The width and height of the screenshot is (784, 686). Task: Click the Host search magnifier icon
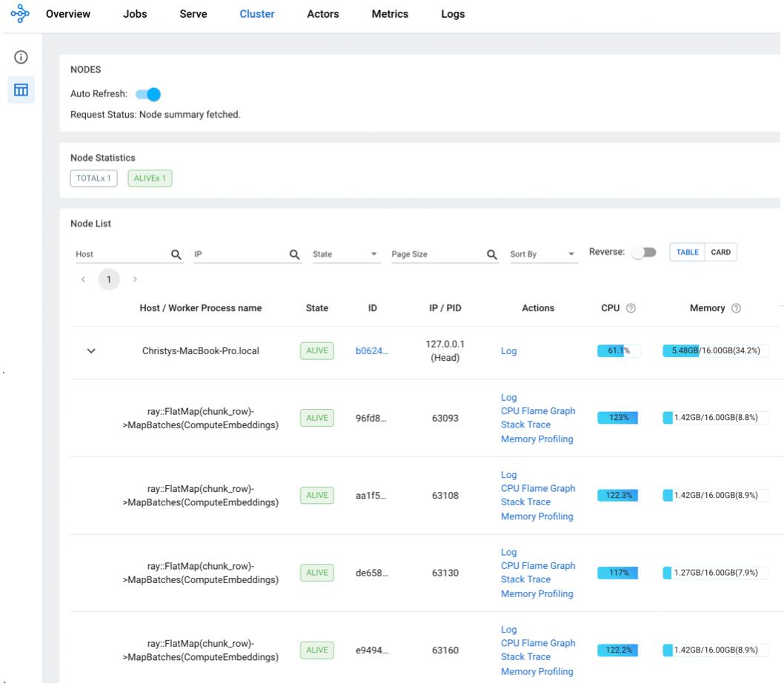tap(176, 254)
